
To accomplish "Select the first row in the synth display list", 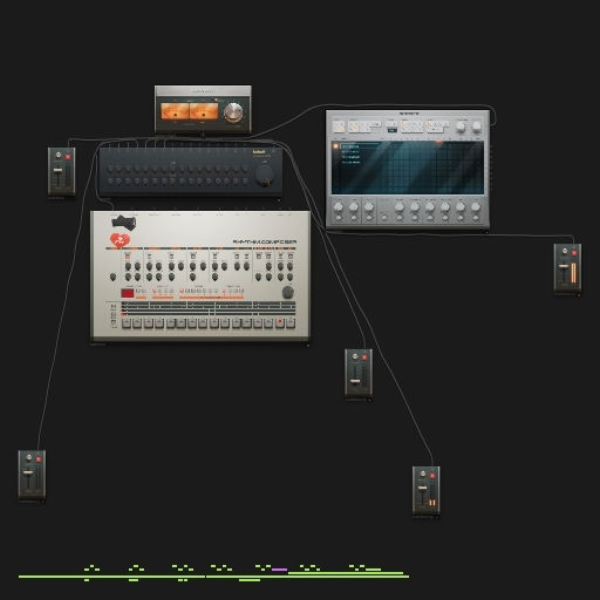I will tap(351, 146).
